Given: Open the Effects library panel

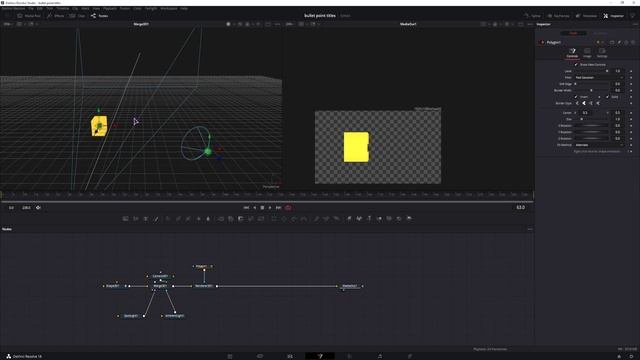Looking at the screenshot, I should click(x=56, y=16).
